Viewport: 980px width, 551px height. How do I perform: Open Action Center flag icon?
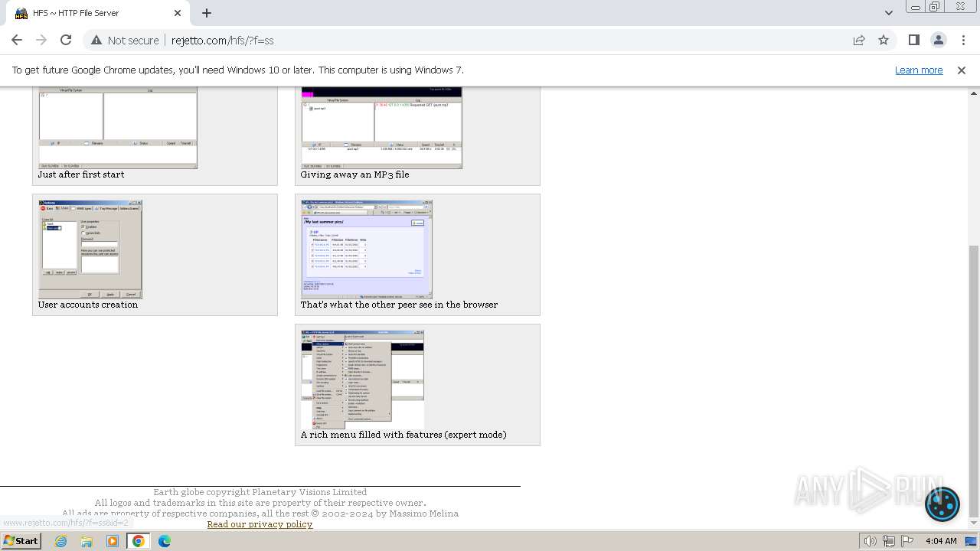pos(907,541)
